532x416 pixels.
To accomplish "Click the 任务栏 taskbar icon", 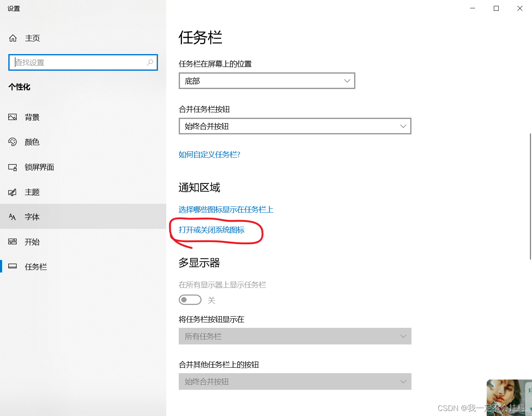I will tap(12, 266).
